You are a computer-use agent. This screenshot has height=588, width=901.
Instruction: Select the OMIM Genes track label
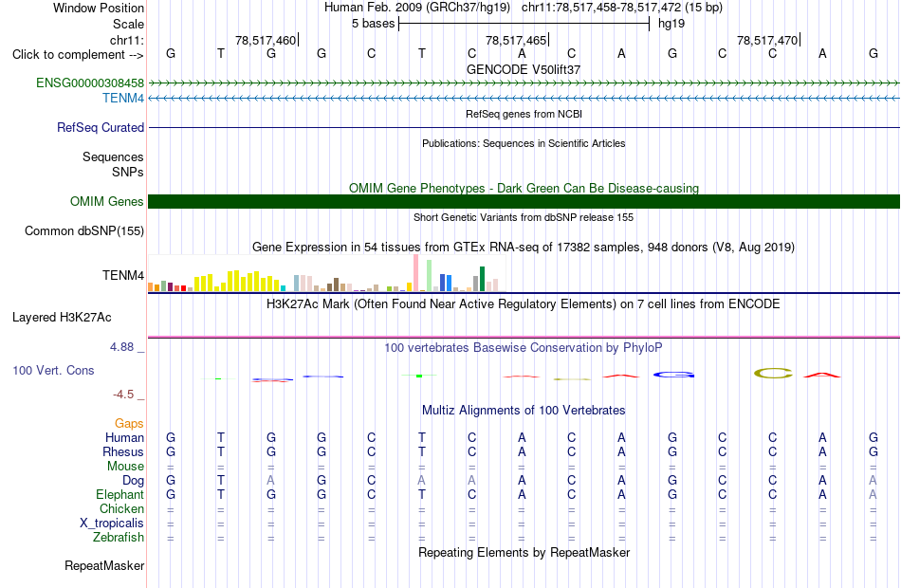coord(107,202)
